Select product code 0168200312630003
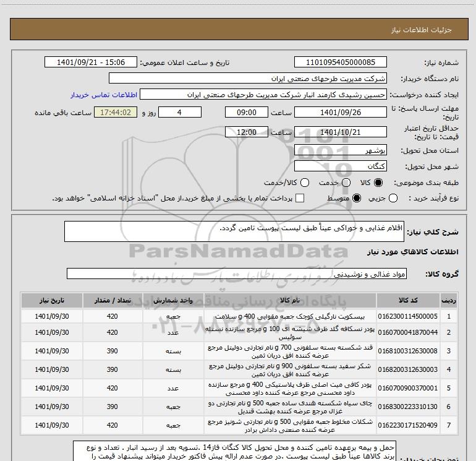 [408, 369]
